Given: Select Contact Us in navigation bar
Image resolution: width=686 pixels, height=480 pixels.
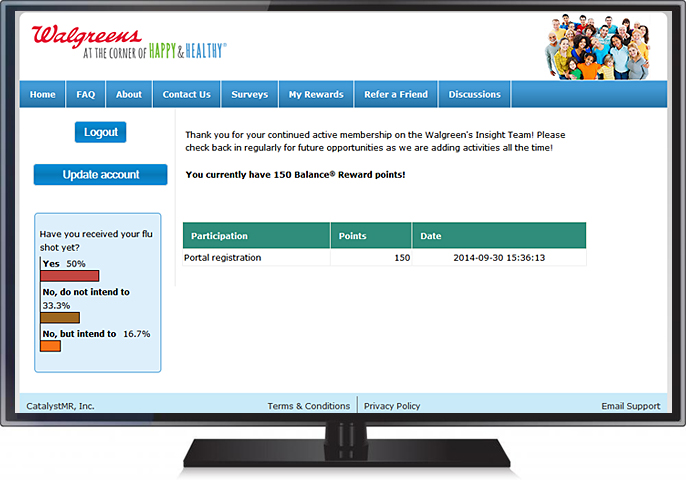Looking at the screenshot, I should (187, 95).
